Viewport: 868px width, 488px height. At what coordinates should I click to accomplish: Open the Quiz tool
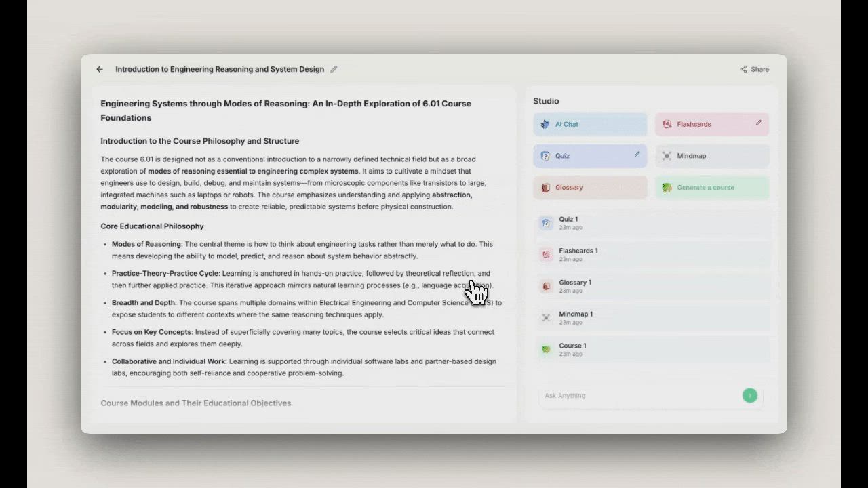[x=590, y=156]
